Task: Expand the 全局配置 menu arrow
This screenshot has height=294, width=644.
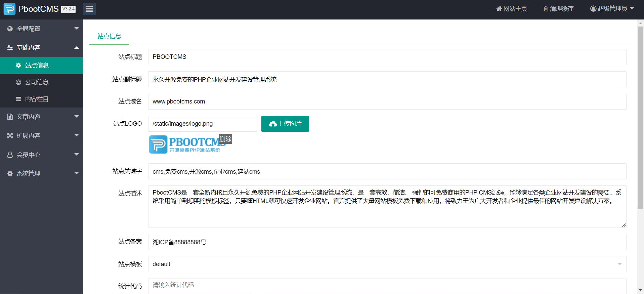Action: (x=77, y=29)
